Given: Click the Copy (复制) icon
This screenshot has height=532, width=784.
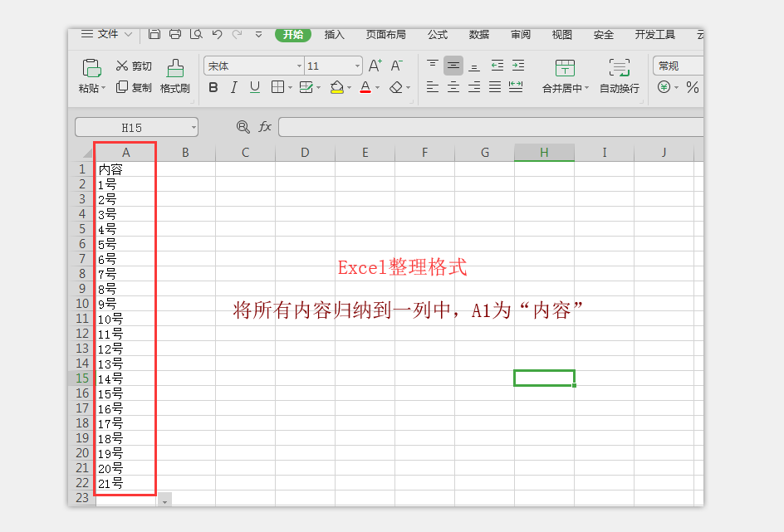Looking at the screenshot, I should 122,87.
